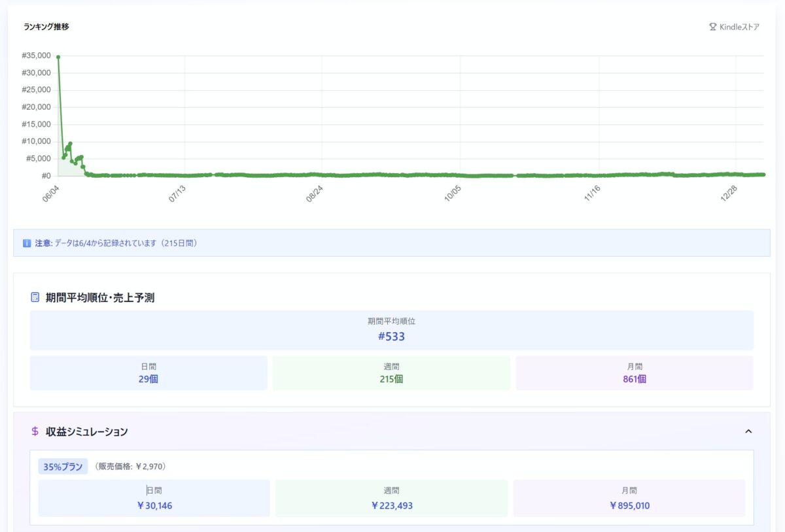Click the 日間 ¥30,146 revenue card
This screenshot has width=785, height=532.
pyautogui.click(x=154, y=499)
